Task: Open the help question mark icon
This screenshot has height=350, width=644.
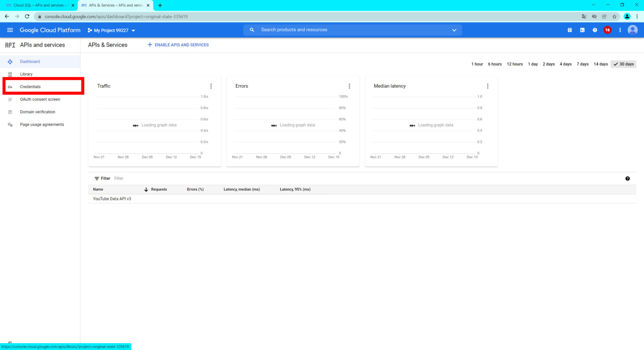Action: coord(595,30)
